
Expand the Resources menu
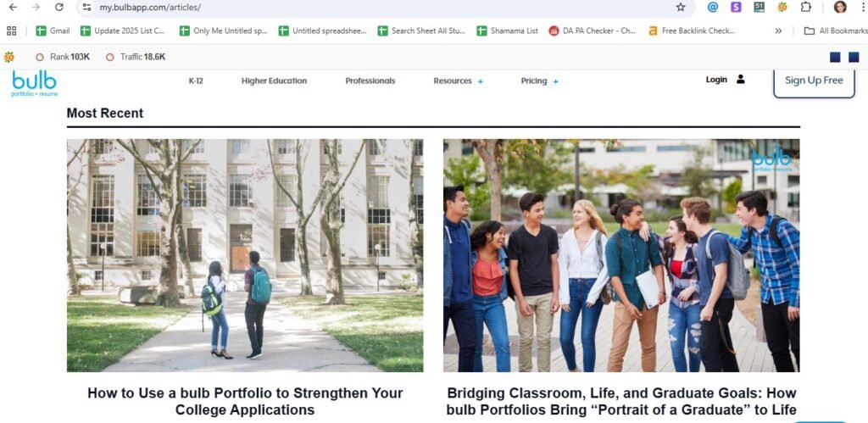point(458,81)
